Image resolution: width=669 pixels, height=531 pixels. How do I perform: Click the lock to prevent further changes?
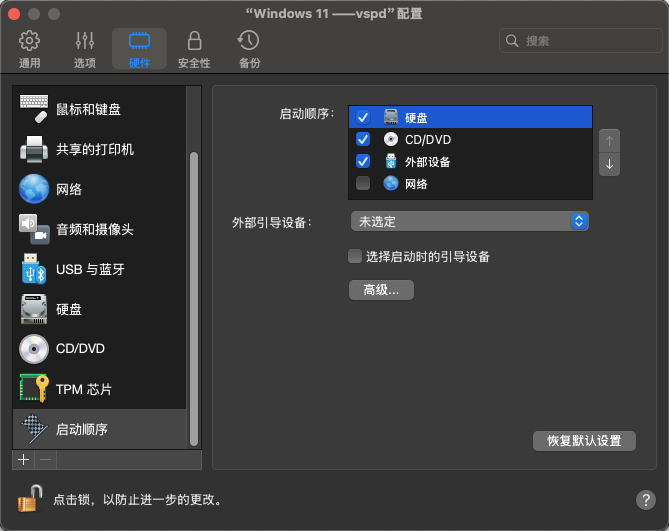(30, 498)
